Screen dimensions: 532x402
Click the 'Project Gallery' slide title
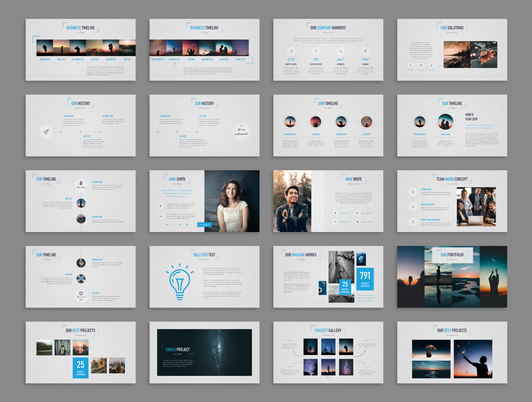point(328,330)
